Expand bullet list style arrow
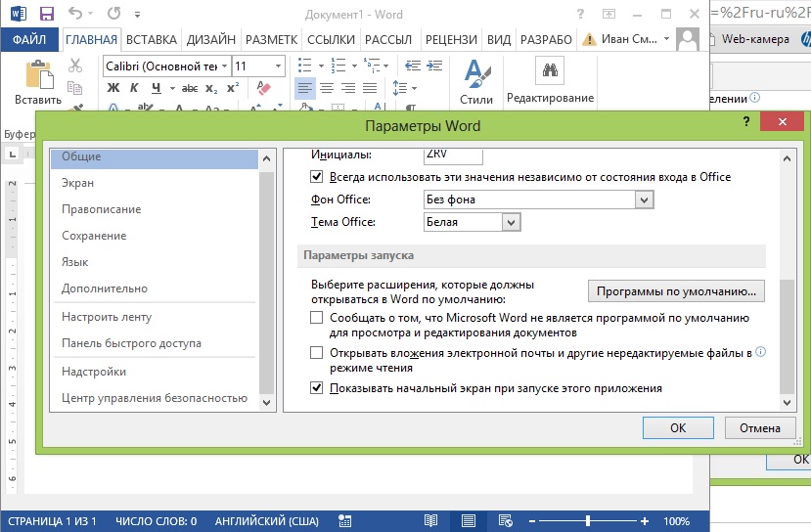This screenshot has height=532, width=811. coord(321,66)
